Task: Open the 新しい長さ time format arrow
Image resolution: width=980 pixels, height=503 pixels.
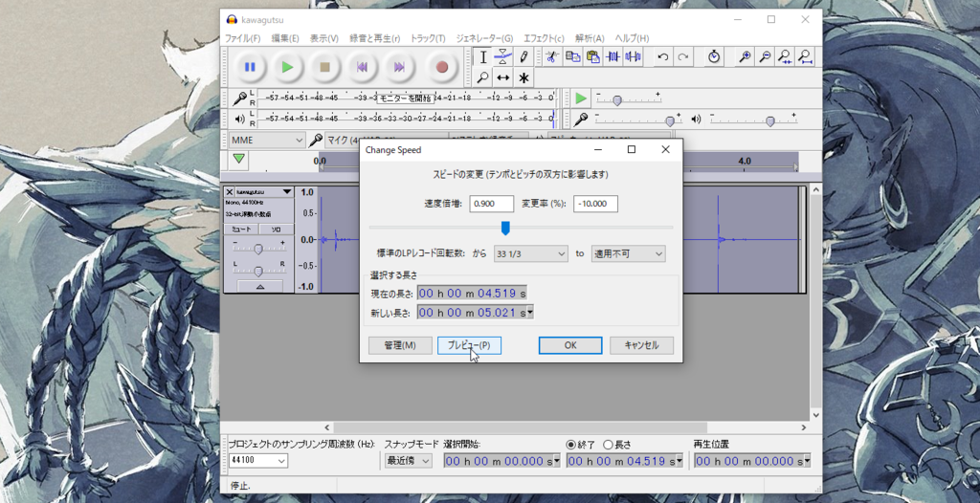Action: click(530, 312)
